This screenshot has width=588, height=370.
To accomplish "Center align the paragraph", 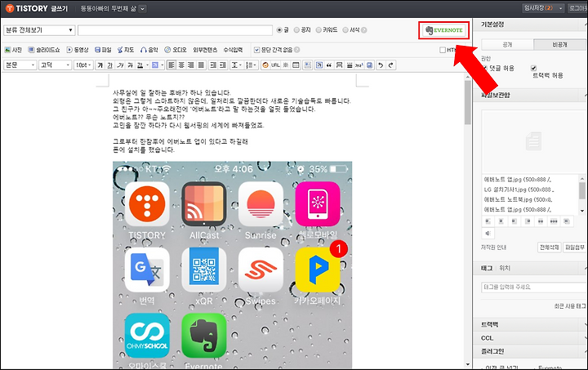I will click(x=181, y=65).
